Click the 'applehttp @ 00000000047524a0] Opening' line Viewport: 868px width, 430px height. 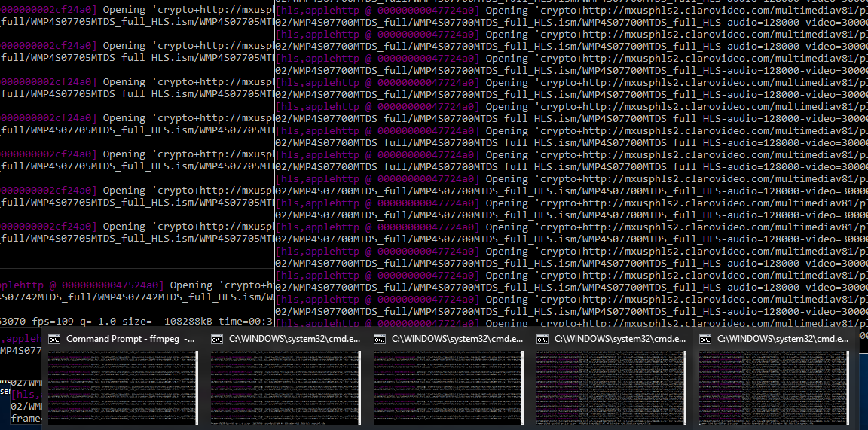click(x=136, y=285)
